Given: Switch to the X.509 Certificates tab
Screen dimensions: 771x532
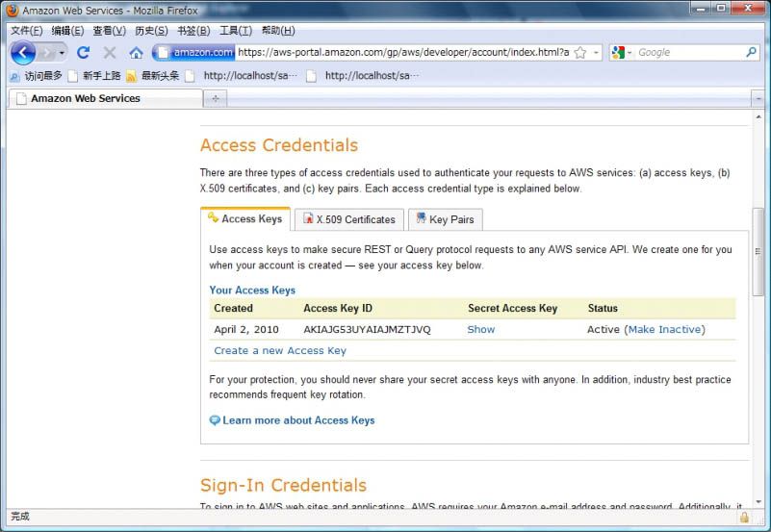Looking at the screenshot, I should [349, 219].
